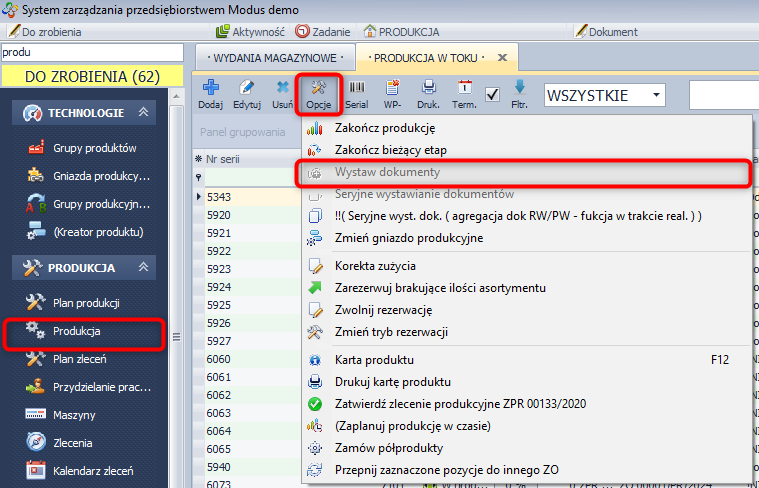Click the Edytuj pencil icon
This screenshot has width=759, height=488.
(x=247, y=94)
